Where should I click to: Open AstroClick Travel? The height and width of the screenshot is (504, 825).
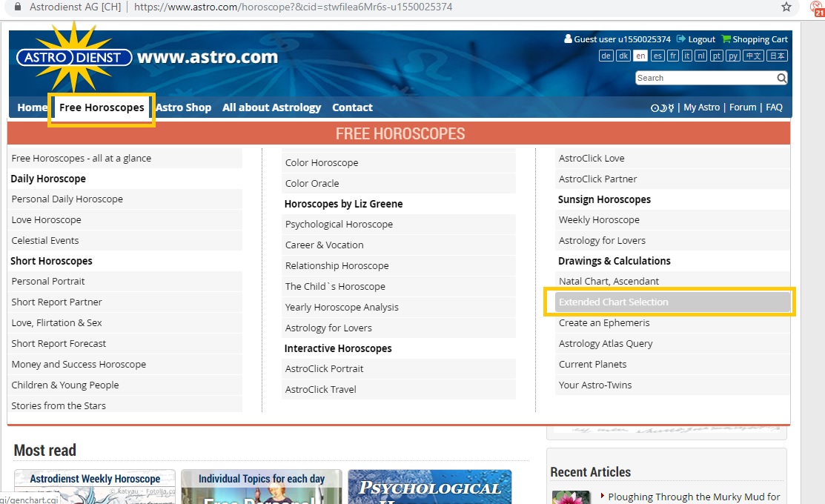click(399, 389)
